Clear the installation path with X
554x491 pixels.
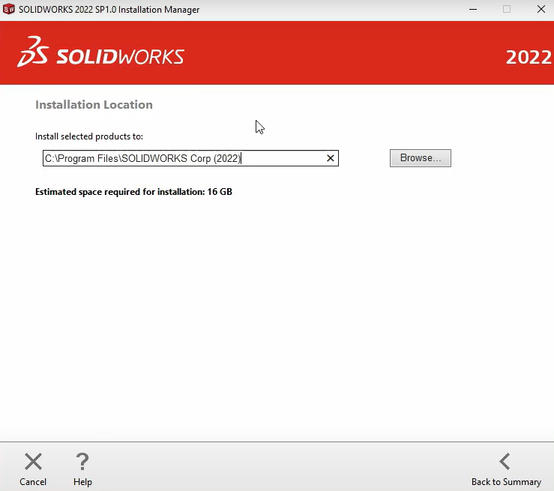click(x=330, y=158)
